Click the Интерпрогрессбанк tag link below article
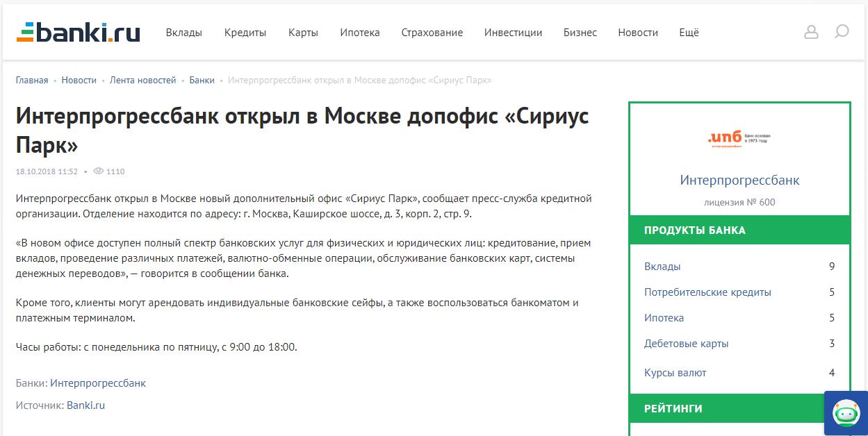Image resolution: width=868 pixels, height=436 pixels. point(98,383)
